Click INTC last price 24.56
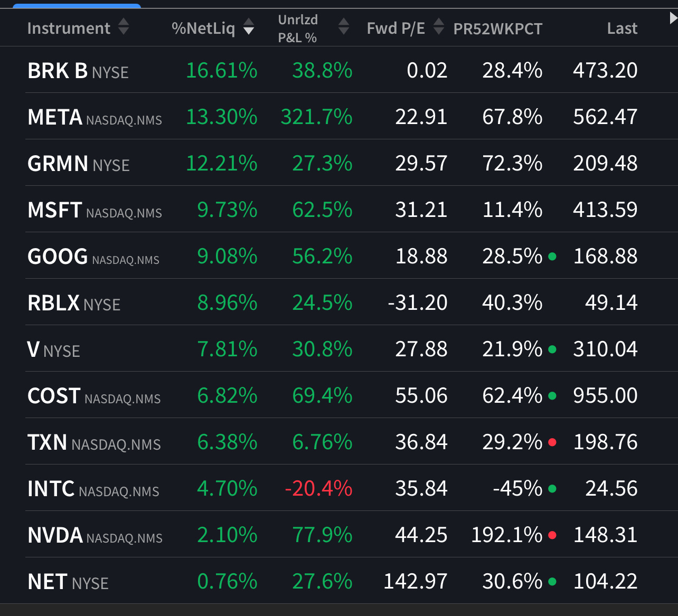Screen dimensions: 678x616 click(611, 488)
